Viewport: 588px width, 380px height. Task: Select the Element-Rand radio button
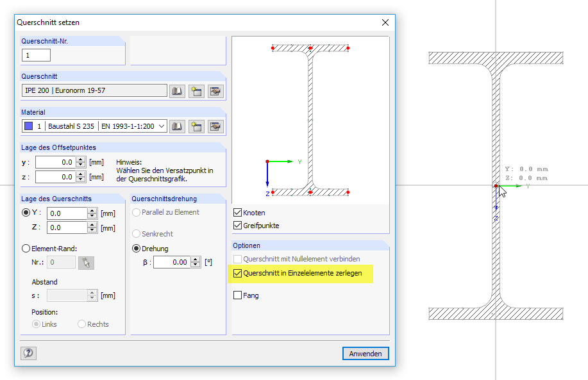[26, 249]
